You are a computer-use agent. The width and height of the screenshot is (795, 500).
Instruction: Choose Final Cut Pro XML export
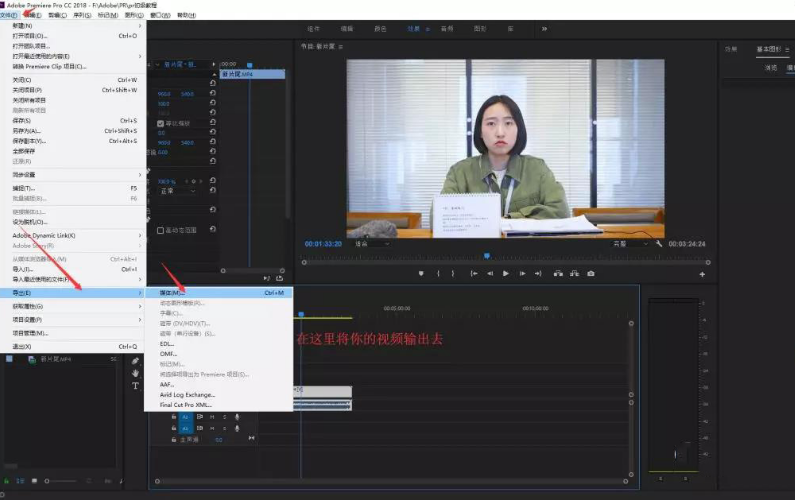click(186, 405)
